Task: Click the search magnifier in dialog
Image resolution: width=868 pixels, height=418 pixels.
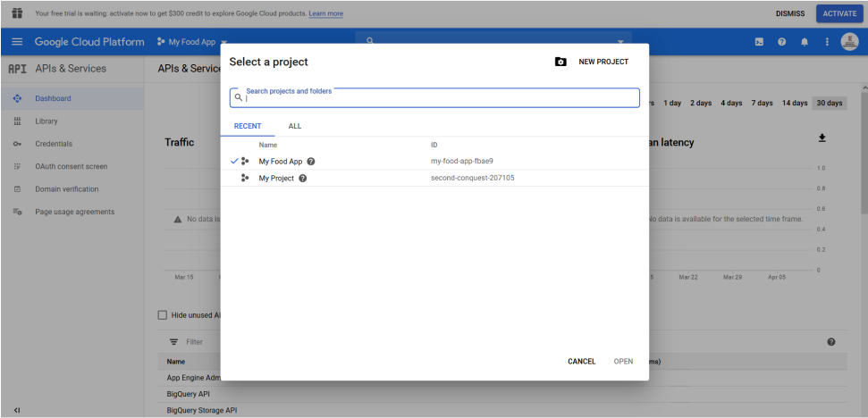Action: [239, 97]
